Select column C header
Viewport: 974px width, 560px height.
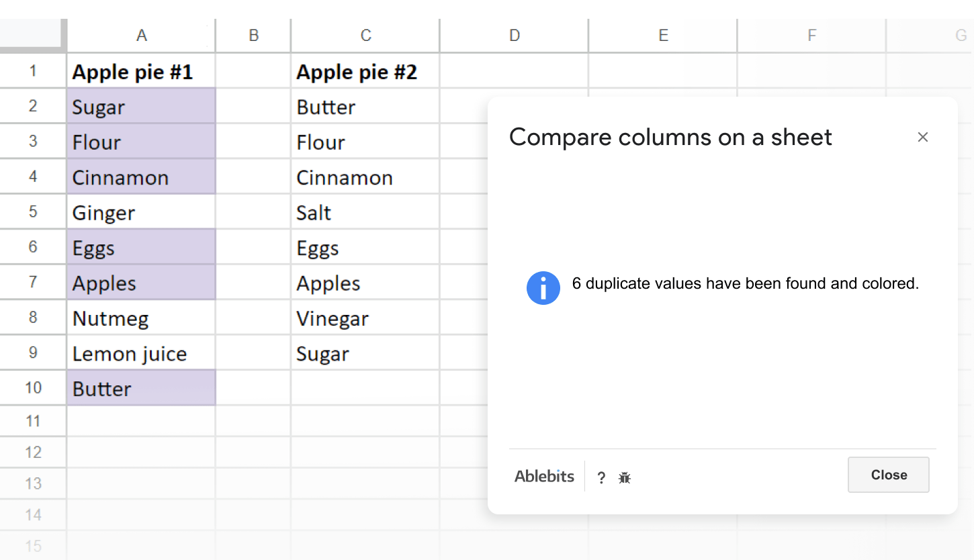point(365,36)
